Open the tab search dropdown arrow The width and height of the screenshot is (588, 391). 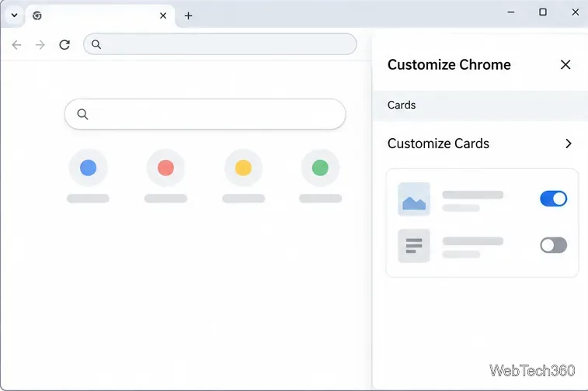(14, 16)
